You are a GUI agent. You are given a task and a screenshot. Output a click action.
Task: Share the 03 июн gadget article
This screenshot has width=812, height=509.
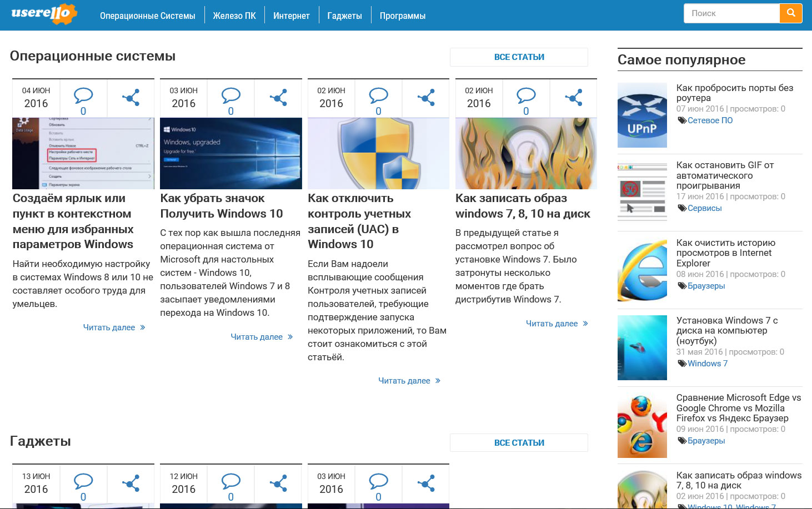(426, 483)
